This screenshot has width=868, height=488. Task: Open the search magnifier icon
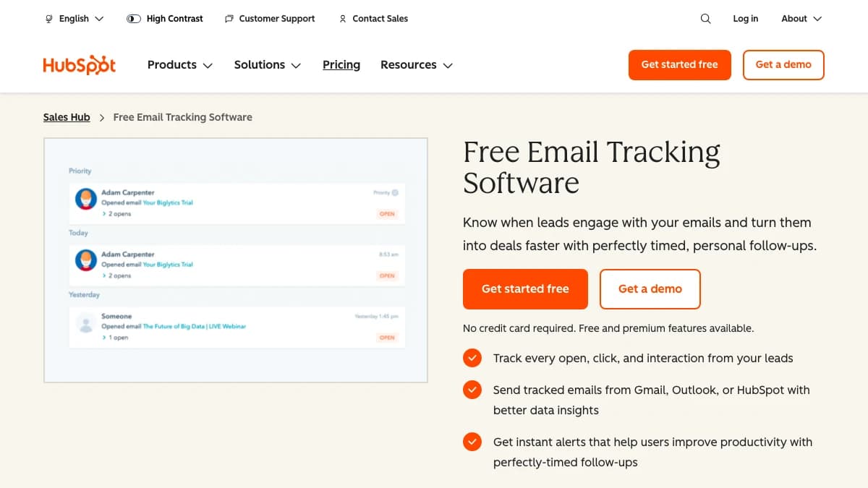pos(706,19)
